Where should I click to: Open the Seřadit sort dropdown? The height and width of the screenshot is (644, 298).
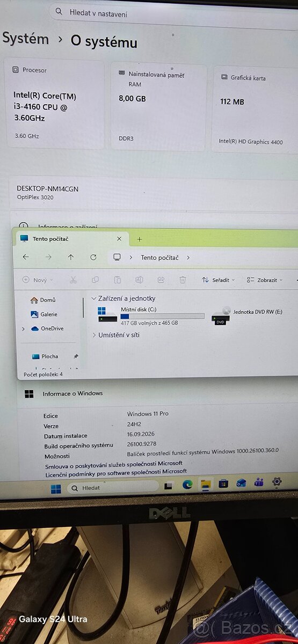coord(219,280)
